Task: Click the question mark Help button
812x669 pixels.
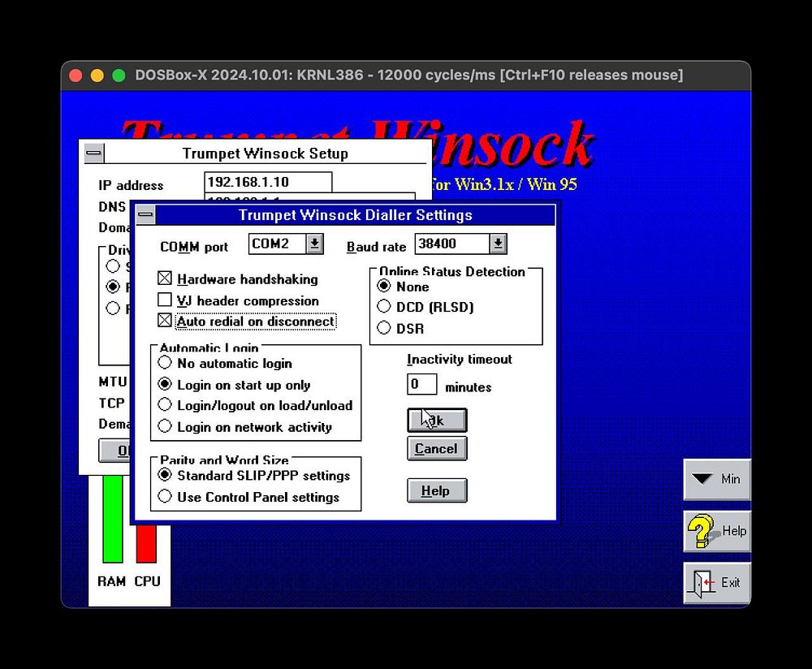Action: click(717, 531)
